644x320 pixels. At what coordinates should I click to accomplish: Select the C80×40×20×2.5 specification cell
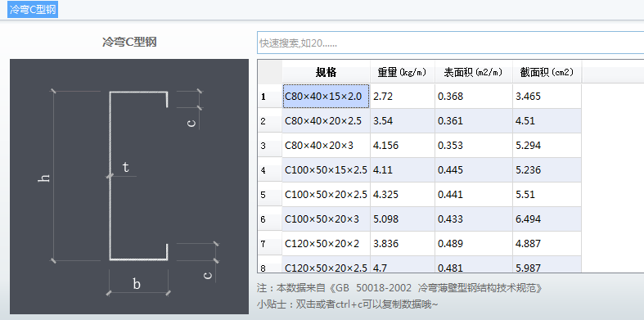tap(327, 121)
